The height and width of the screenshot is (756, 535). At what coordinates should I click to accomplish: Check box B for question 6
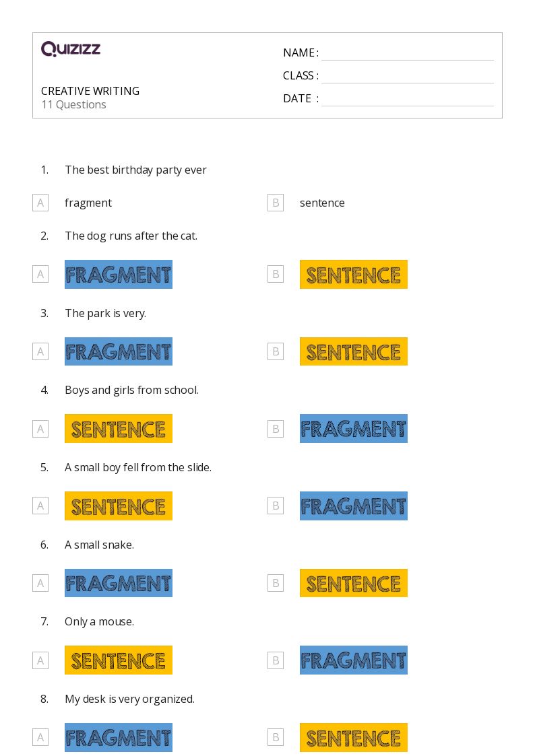(276, 583)
